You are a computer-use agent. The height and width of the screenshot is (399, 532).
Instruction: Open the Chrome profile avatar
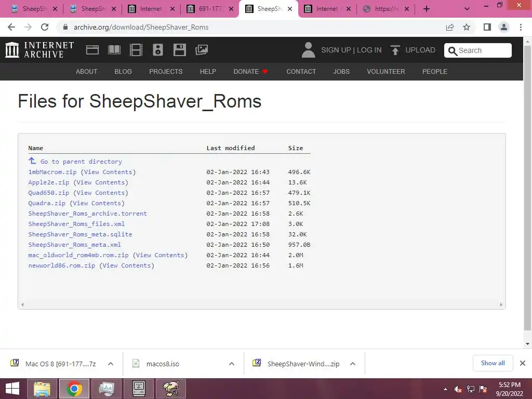click(x=504, y=27)
